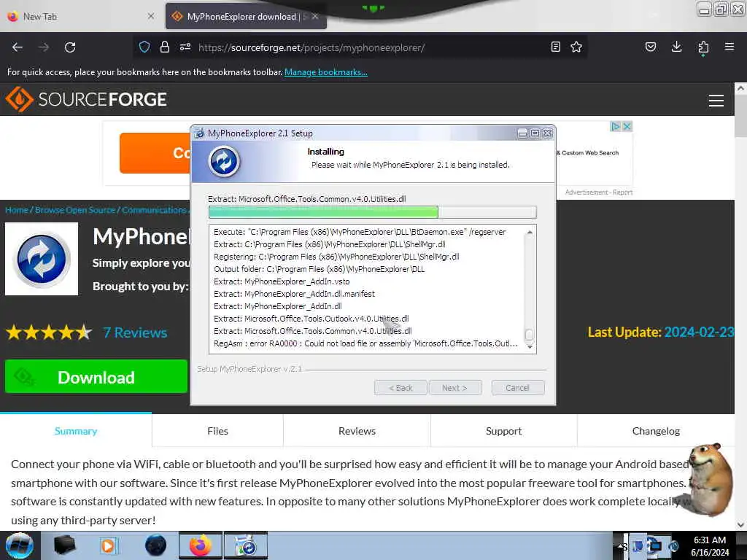The width and height of the screenshot is (747, 560).
Task: Open the SourceForge hamburger menu
Action: tap(716, 101)
